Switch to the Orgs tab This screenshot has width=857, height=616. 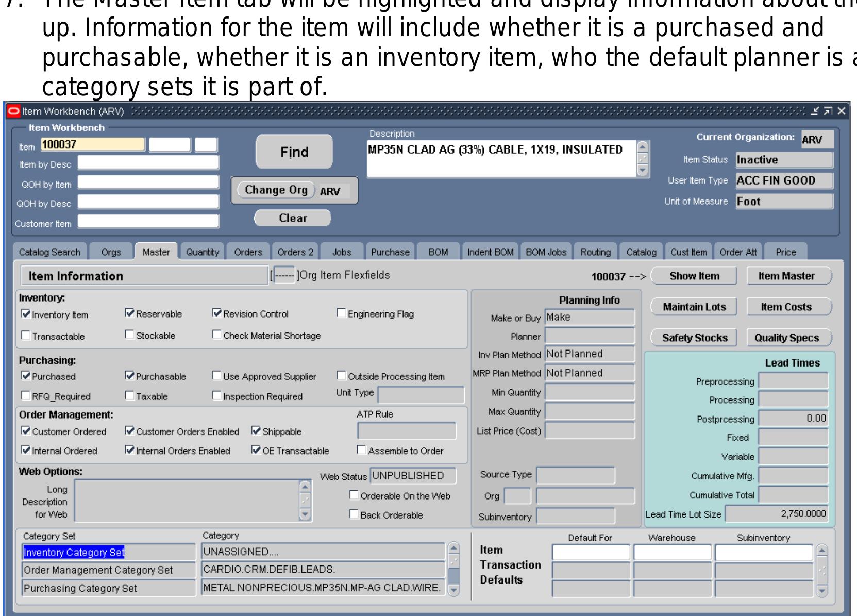tap(111, 252)
